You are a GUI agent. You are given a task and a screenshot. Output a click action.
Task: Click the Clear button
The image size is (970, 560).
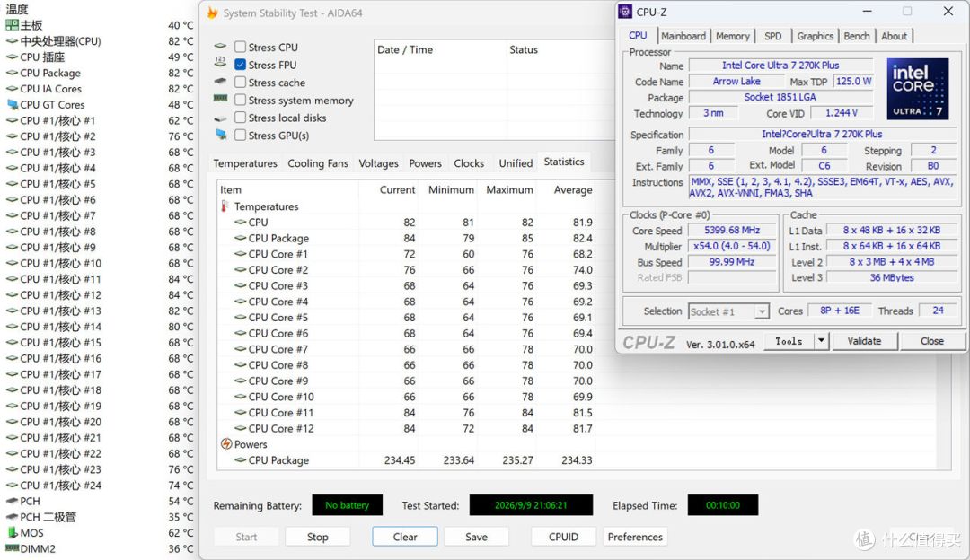point(405,537)
